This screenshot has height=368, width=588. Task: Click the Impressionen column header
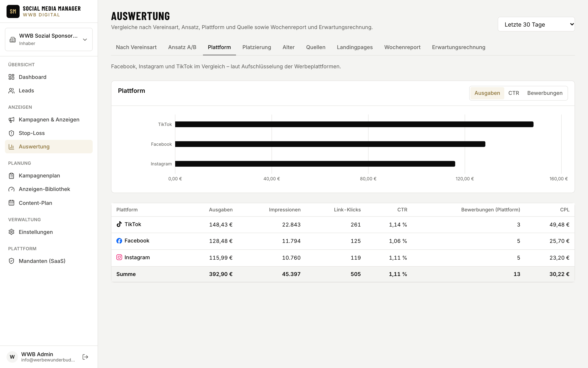point(285,210)
